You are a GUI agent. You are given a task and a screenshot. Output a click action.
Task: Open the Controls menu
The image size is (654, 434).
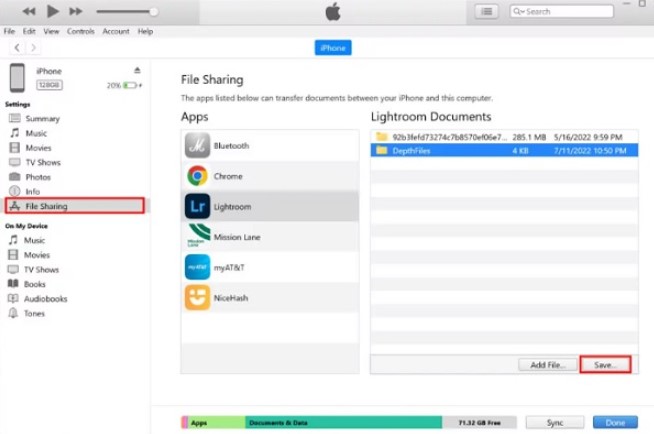tap(80, 31)
